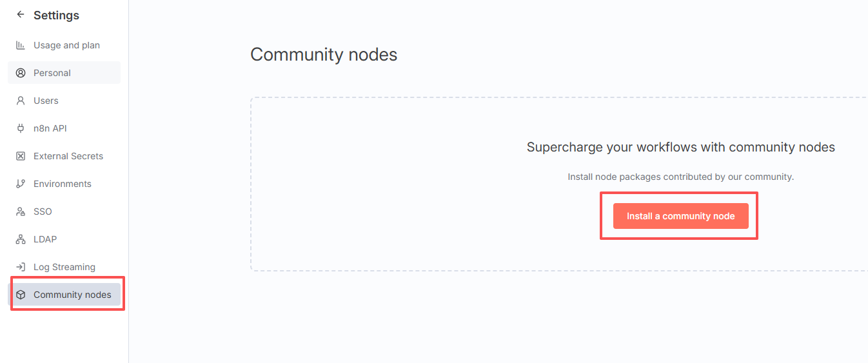Click the arrow icon beside Log Streaming
The height and width of the screenshot is (363, 868).
coord(21,267)
